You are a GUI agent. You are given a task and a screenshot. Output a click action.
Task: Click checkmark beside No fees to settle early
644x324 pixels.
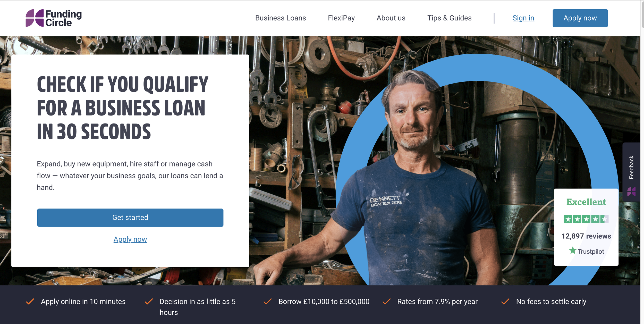pyautogui.click(x=505, y=301)
